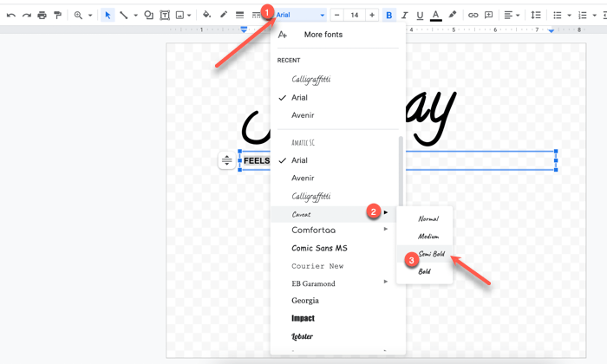The image size is (607, 364).
Task: Toggle Italic formatting
Action: coord(405,15)
